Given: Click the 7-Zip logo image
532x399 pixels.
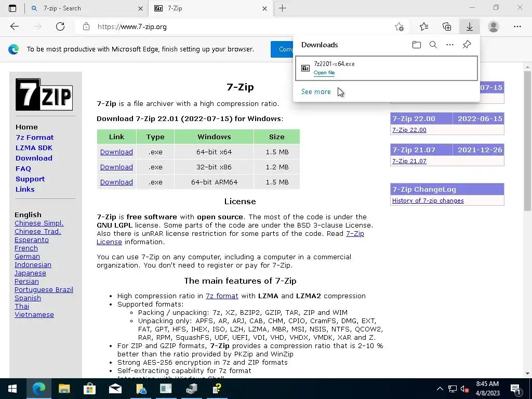Looking at the screenshot, I should [x=44, y=95].
